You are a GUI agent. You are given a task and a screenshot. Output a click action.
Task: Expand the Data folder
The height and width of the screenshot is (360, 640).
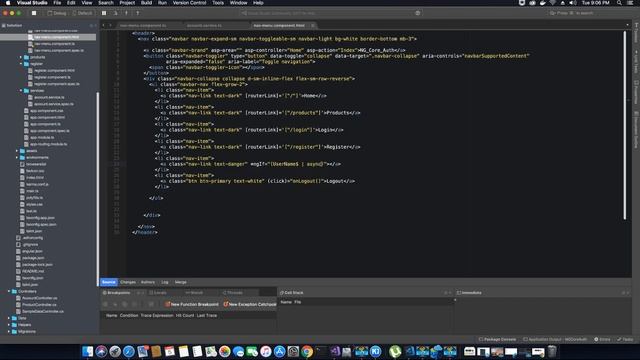coord(9,318)
